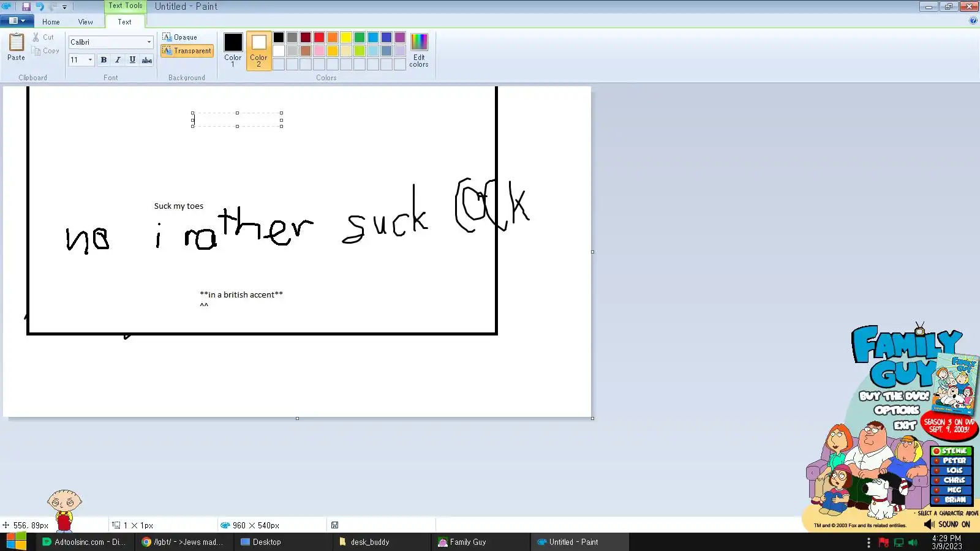The width and height of the screenshot is (980, 551).
Task: Expand the Calibri font family dropdown
Action: click(x=149, y=42)
